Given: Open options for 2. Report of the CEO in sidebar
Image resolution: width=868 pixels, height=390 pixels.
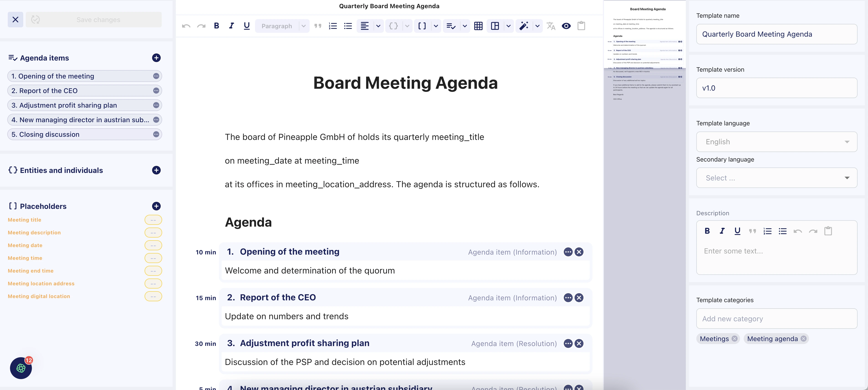Looking at the screenshot, I should [156, 91].
